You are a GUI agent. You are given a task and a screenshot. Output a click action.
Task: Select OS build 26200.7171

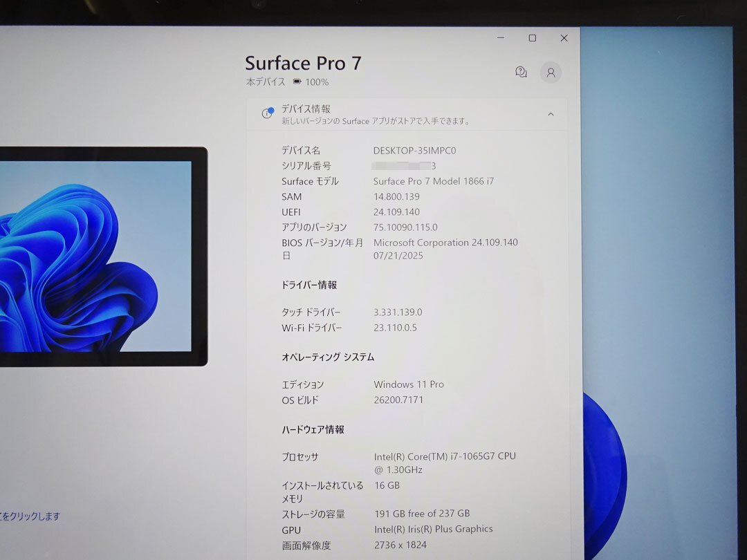point(399,400)
